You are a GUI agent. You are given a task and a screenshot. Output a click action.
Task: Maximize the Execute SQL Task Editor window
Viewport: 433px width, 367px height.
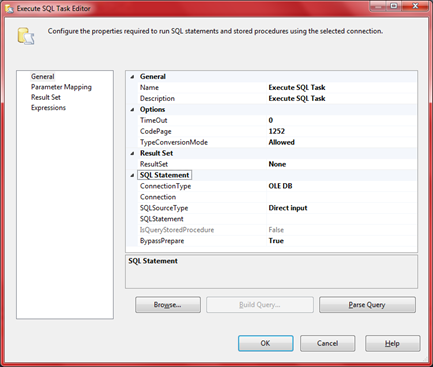[x=394, y=6]
